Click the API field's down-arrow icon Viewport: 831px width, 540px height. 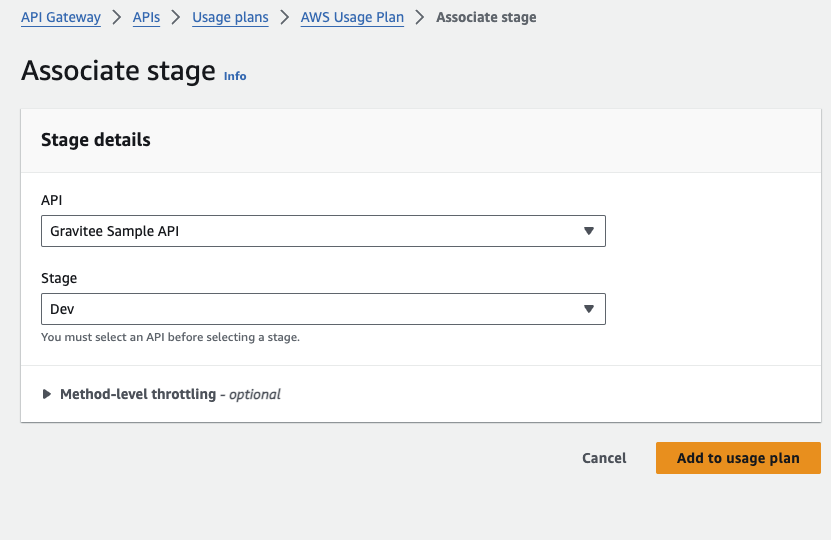pyautogui.click(x=589, y=231)
